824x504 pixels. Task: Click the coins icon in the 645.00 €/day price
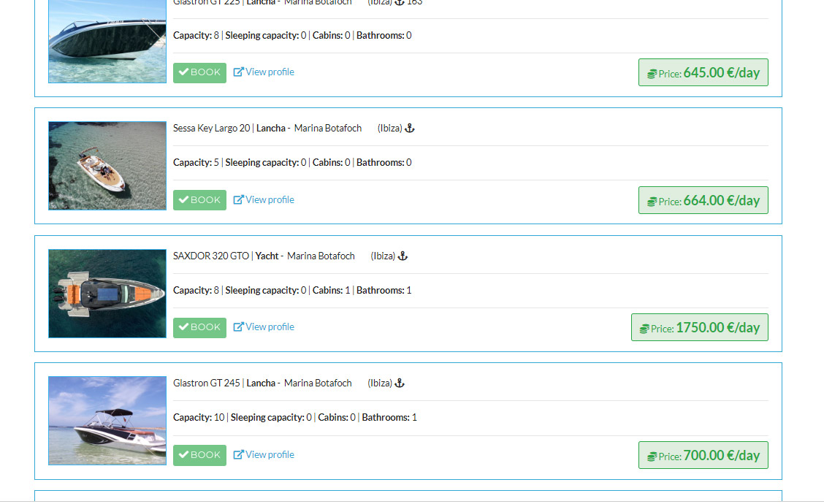point(652,74)
